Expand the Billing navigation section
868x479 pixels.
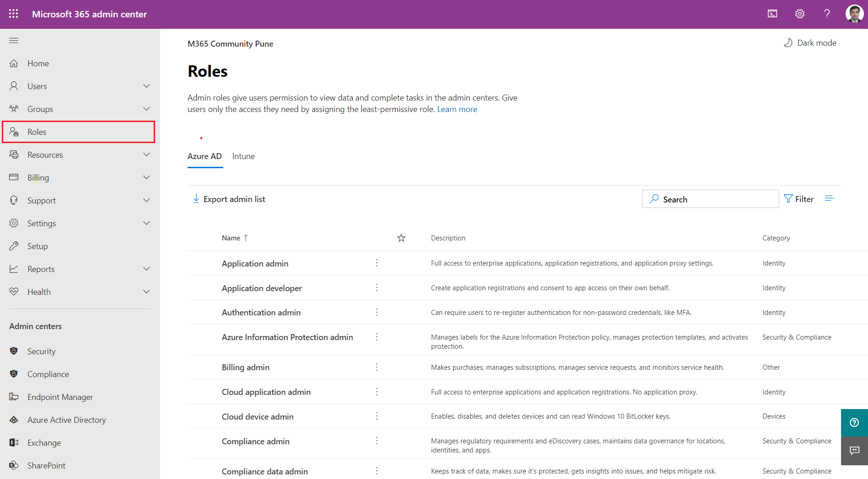coord(146,178)
